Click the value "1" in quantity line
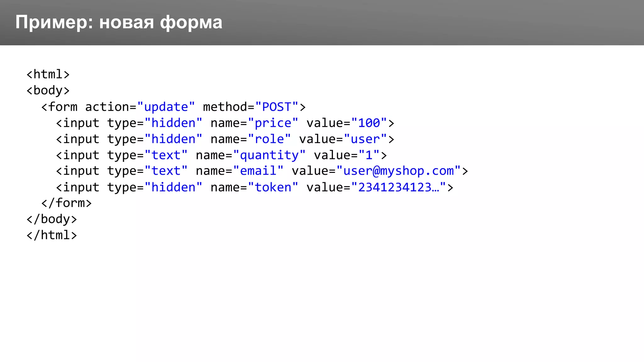This screenshot has width=644, height=362. pos(369,155)
